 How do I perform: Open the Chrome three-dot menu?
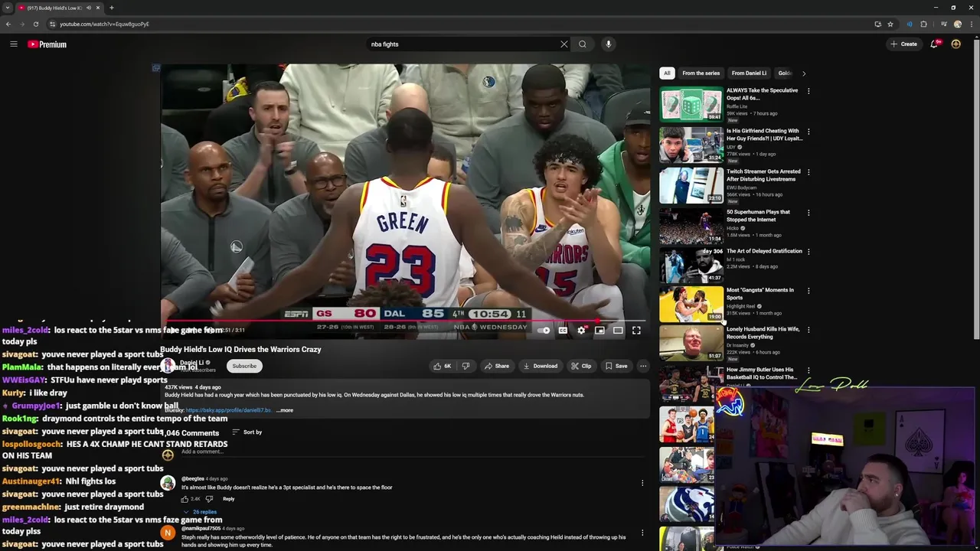972,24
